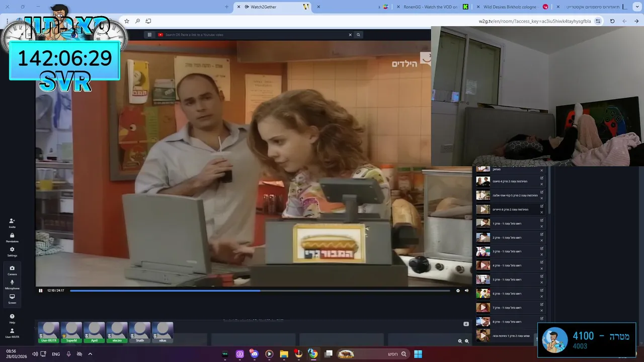
Task: Edit the ראש גדול פרק 7 playlist entry
Action: 542,305
